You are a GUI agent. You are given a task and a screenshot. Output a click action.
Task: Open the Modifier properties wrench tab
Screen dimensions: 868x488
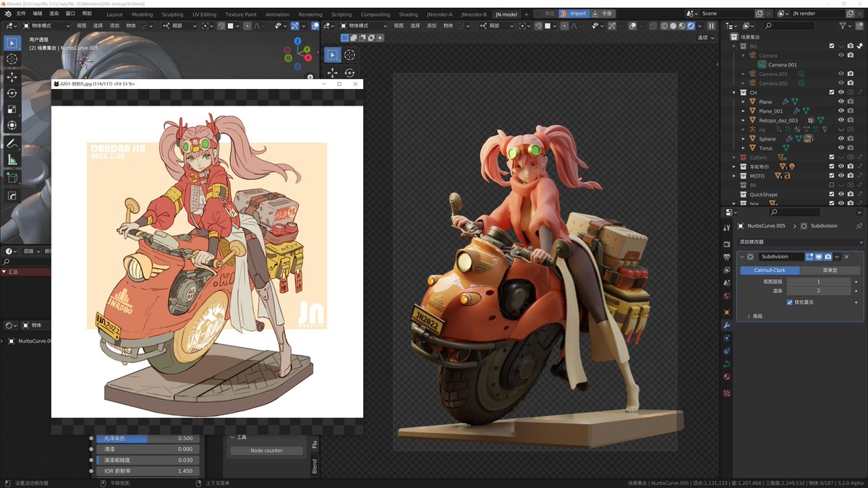pos(727,325)
